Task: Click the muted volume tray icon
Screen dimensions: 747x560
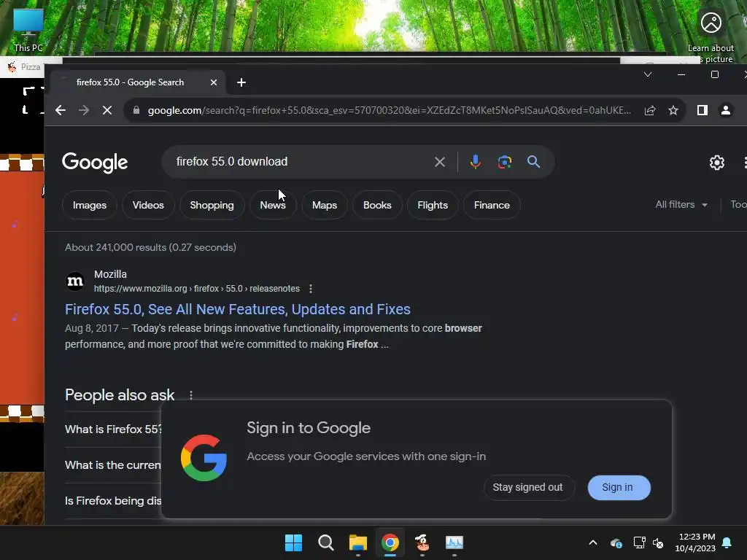Action: pyautogui.click(x=658, y=542)
